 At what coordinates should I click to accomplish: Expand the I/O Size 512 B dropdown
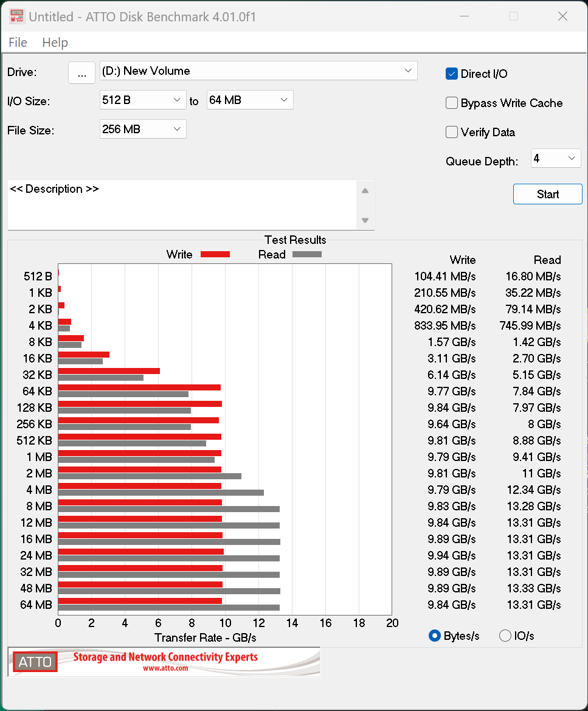point(143,100)
